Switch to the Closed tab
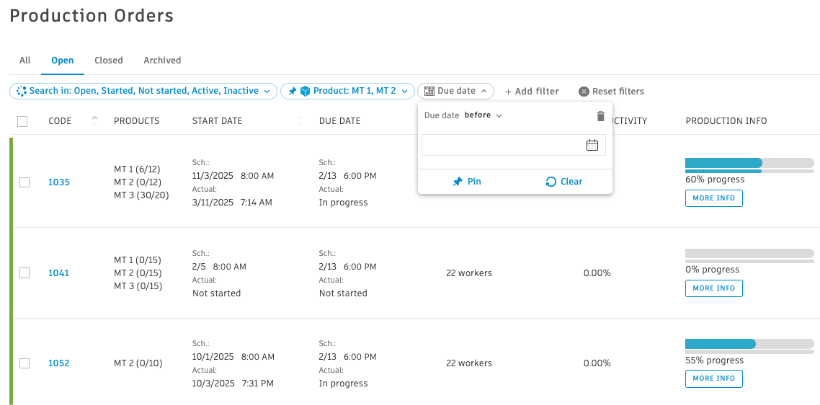 108,60
